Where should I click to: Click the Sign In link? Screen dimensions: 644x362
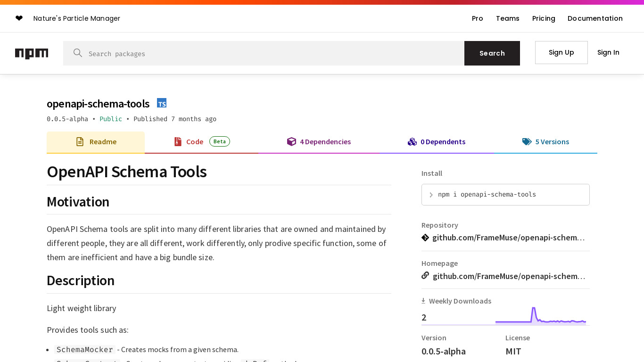click(x=608, y=52)
